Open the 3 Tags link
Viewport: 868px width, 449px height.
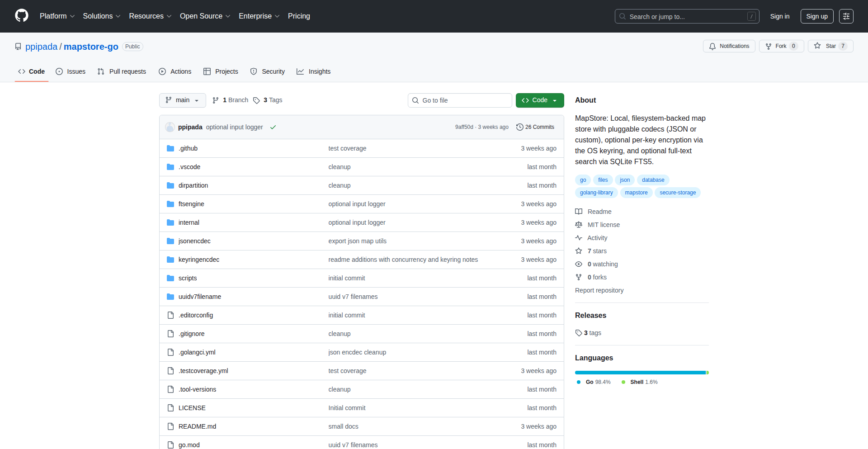(x=268, y=100)
